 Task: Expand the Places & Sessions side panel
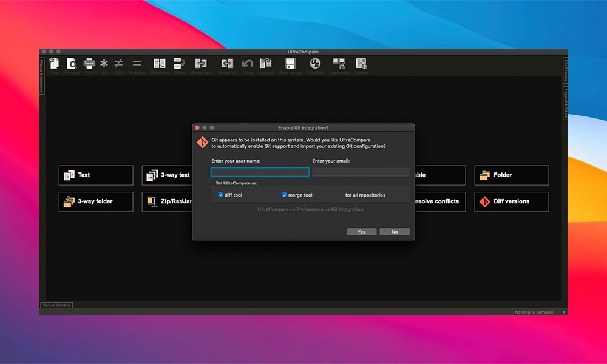[42, 76]
